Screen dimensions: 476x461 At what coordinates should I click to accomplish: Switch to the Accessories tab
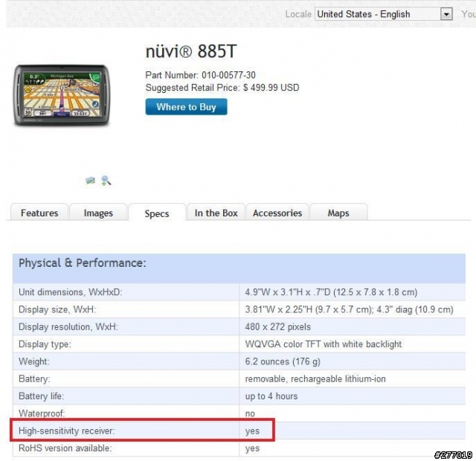277,213
